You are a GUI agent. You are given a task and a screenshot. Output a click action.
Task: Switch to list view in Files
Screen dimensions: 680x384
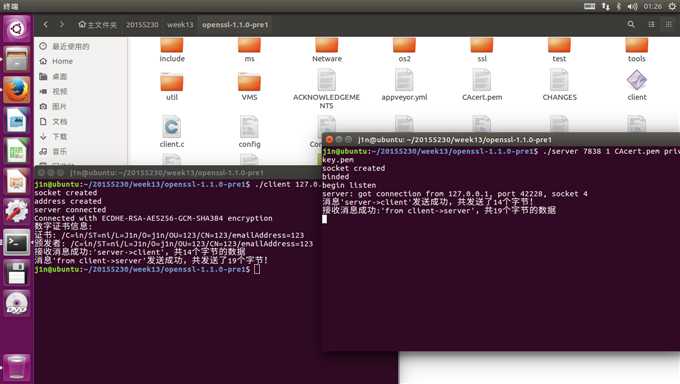coord(651,25)
